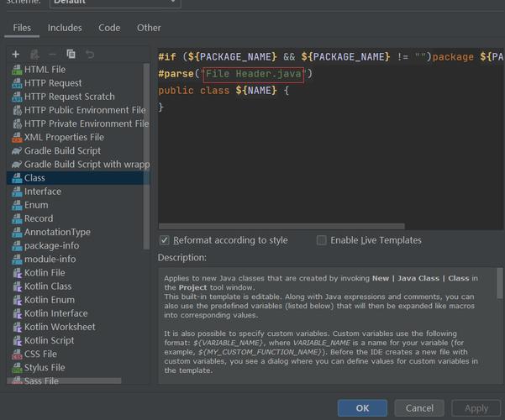Click the Gradle Build Script elephant icon
Image resolution: width=505 pixels, height=420 pixels.
click(17, 150)
